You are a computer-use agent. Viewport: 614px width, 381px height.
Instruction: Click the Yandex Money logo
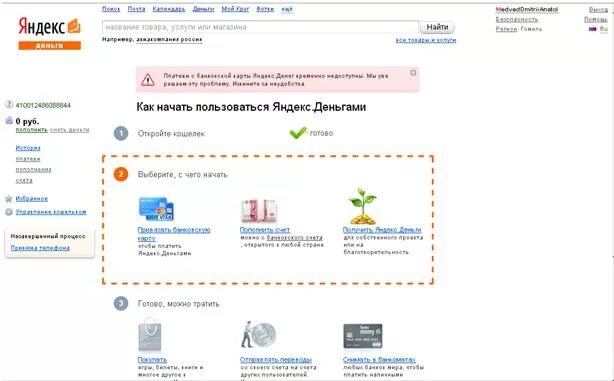[x=50, y=33]
